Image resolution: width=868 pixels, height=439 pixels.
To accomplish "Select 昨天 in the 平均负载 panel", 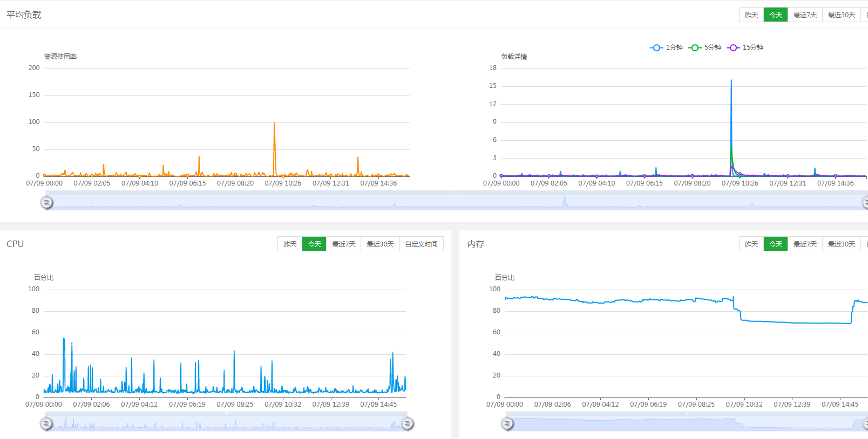I will [x=751, y=15].
